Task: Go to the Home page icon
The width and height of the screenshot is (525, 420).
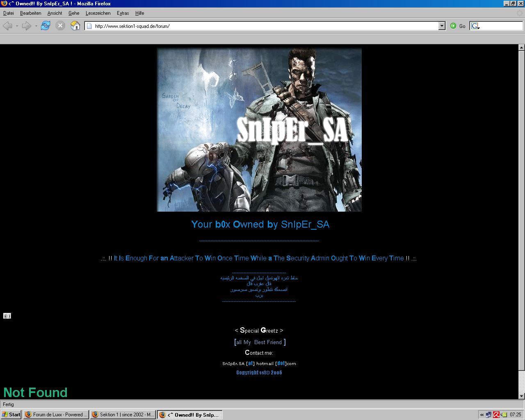Action: tap(75, 26)
